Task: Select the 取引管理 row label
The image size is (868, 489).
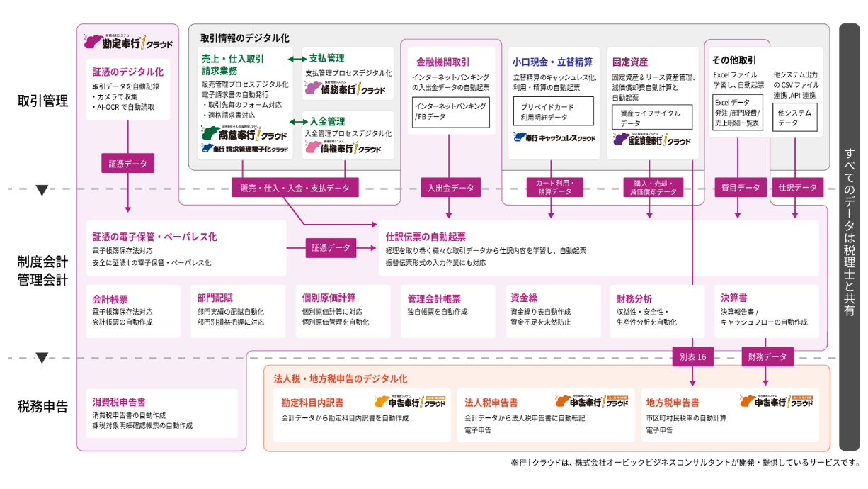Action: click(42, 101)
